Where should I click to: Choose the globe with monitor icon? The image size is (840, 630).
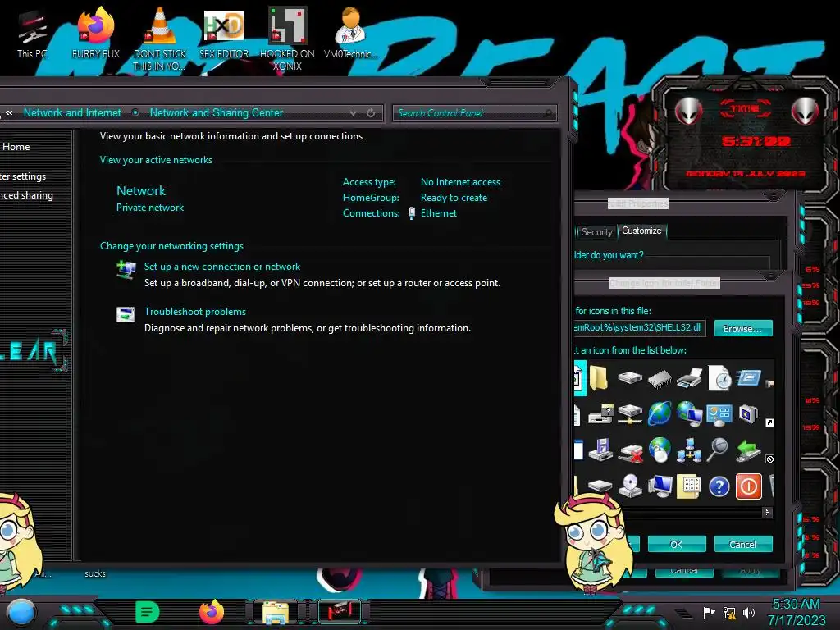tap(689, 413)
